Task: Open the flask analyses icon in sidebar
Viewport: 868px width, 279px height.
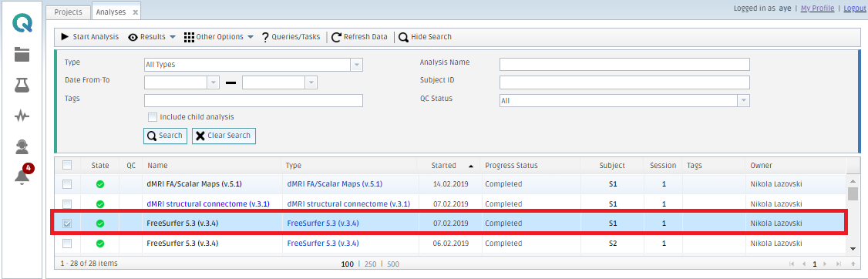Action: [22, 85]
